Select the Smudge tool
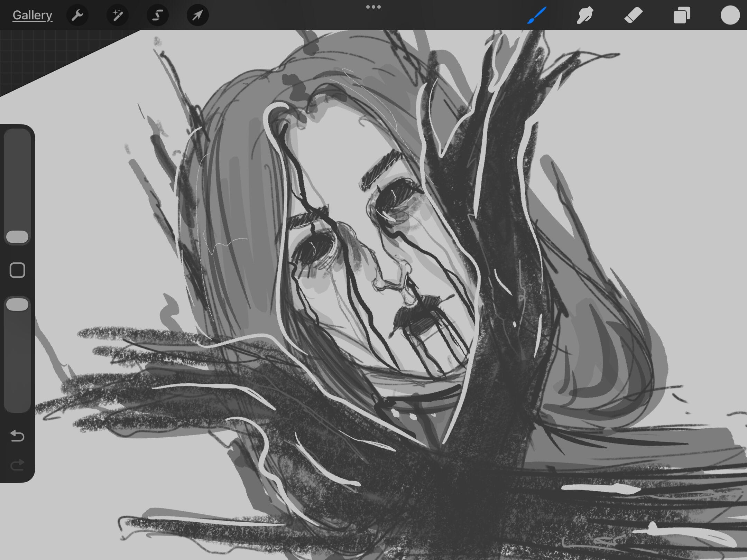 585,15
